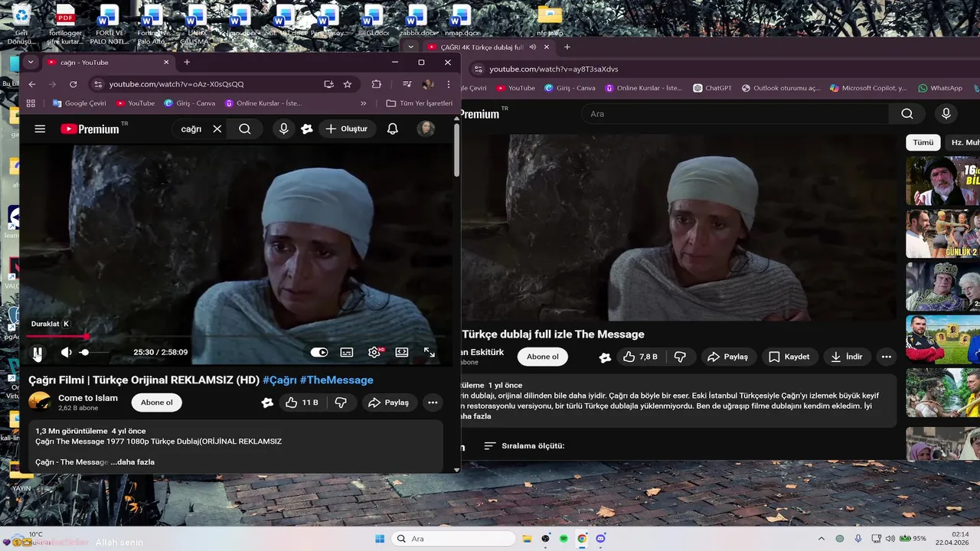The width and height of the screenshot is (980, 551).
Task: Toggle the autoplay switch in the player
Action: [319, 352]
